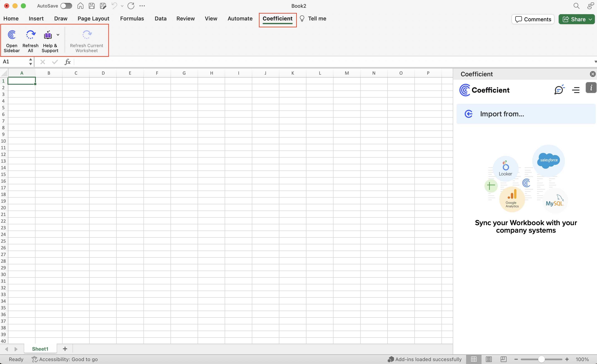Screen dimensions: 597x364
Task: Click the chat support icon in sidebar
Action: point(559,90)
